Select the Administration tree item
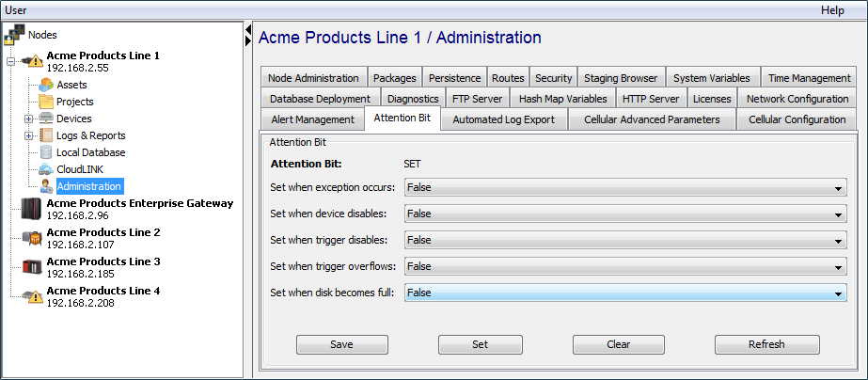 point(88,186)
